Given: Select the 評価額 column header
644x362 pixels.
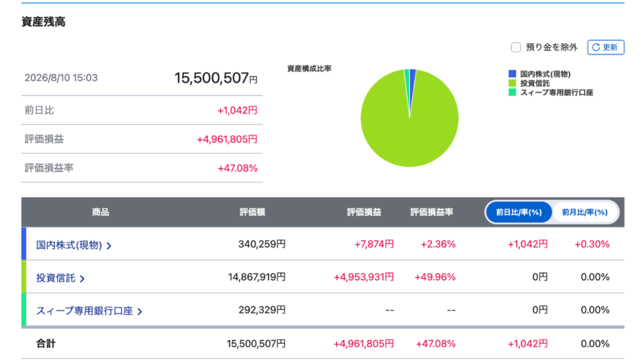Looking at the screenshot, I should [252, 212].
